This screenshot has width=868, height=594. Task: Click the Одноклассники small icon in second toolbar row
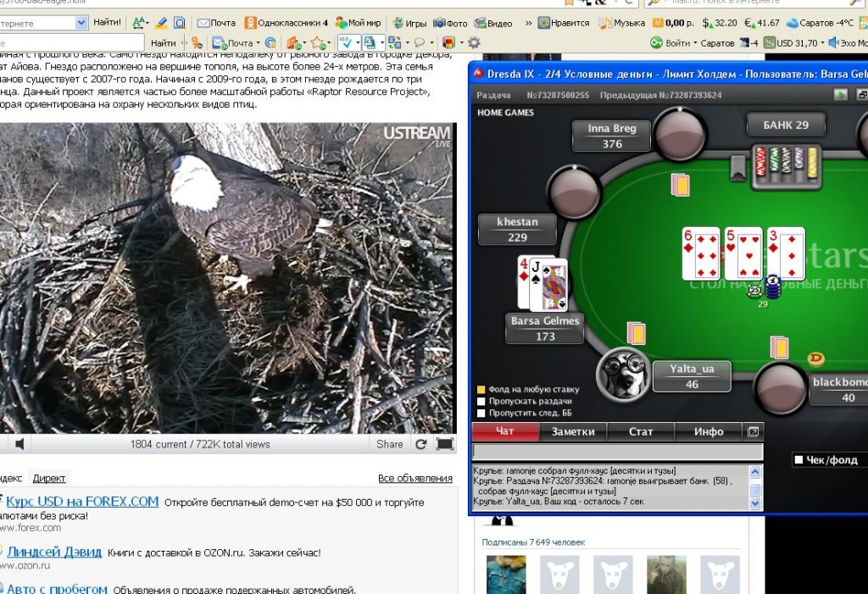[197, 42]
